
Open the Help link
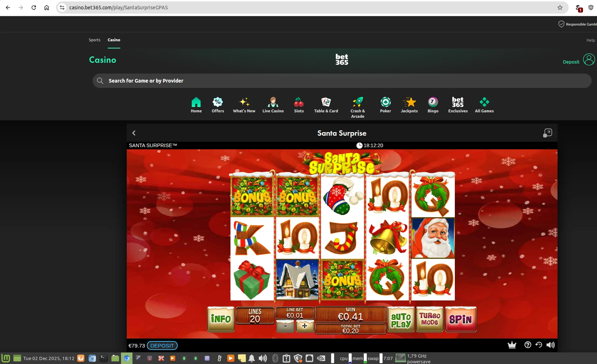[x=591, y=40]
